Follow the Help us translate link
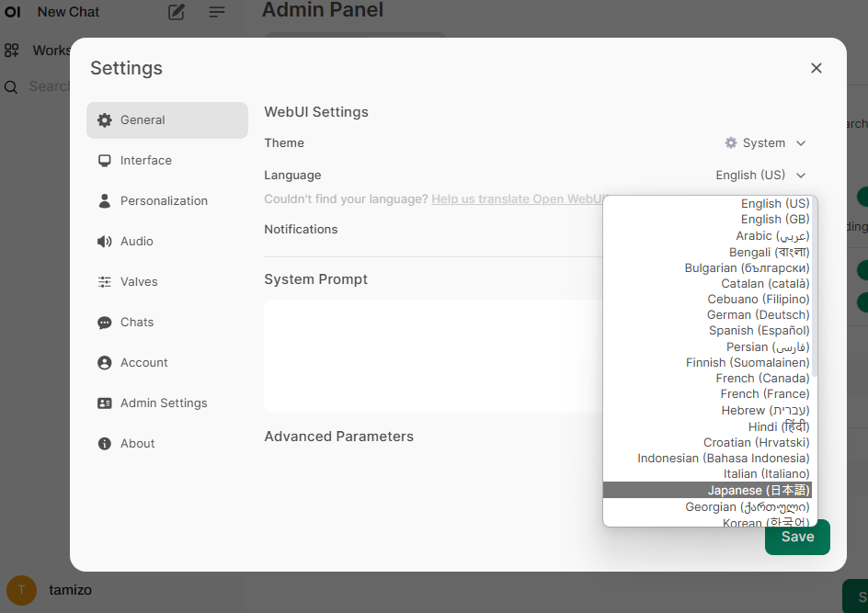Viewport: 868px width, 613px height. pyautogui.click(x=517, y=199)
